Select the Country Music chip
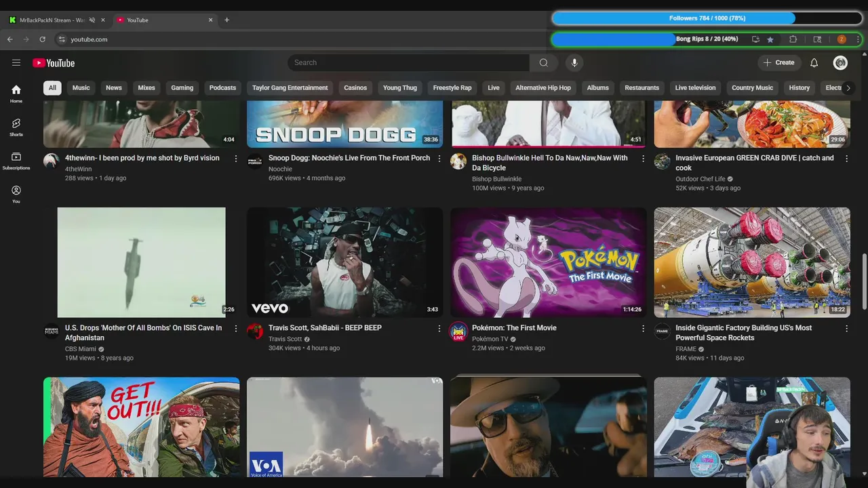The height and width of the screenshot is (488, 868). tap(753, 87)
